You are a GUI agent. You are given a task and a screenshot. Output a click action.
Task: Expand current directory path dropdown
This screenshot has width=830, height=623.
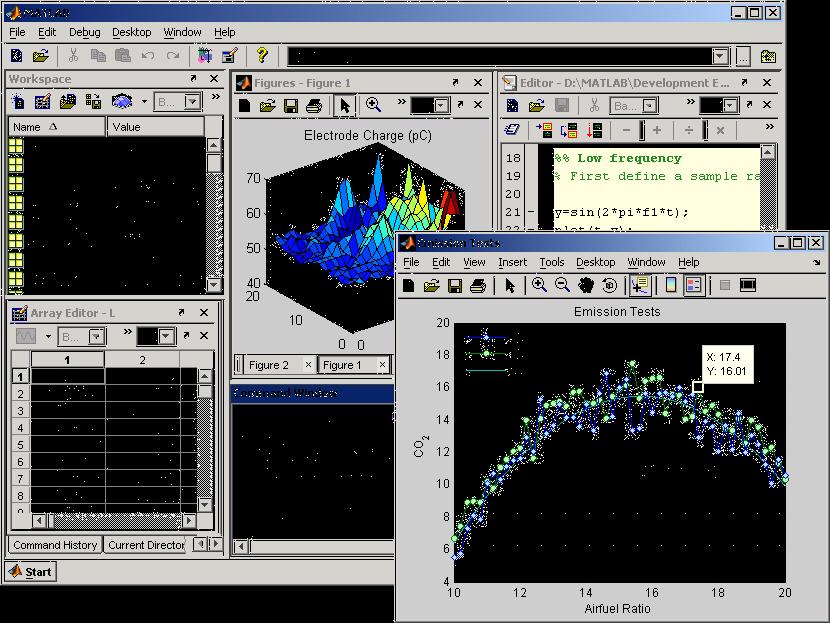click(720, 56)
